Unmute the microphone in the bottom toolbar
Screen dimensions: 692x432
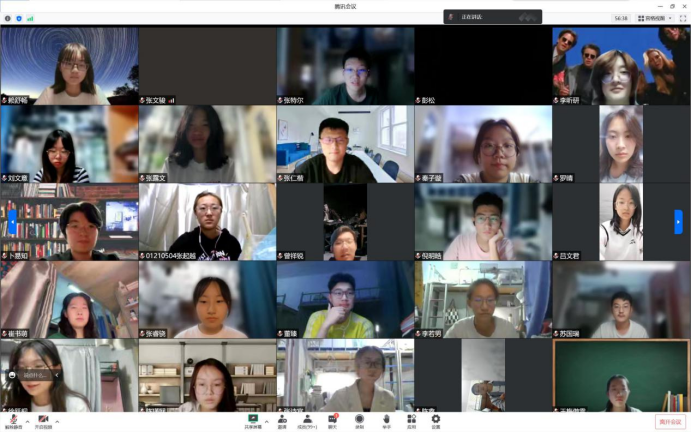12,420
